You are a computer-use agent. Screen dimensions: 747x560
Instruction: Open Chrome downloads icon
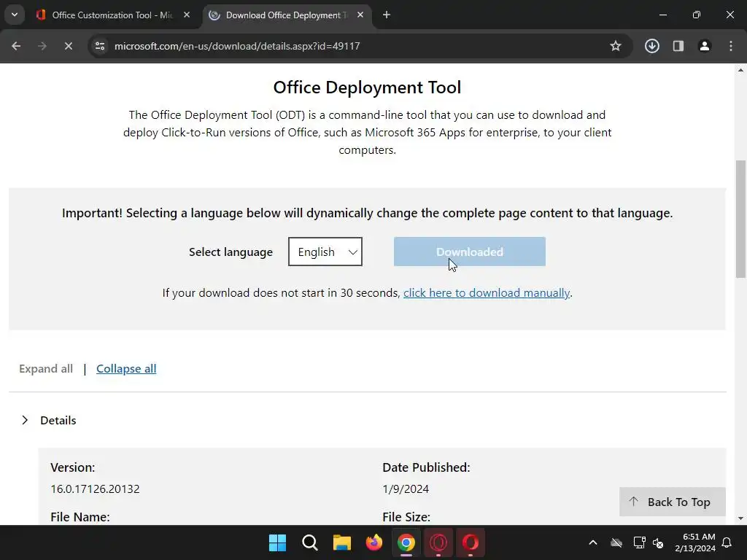(x=652, y=46)
